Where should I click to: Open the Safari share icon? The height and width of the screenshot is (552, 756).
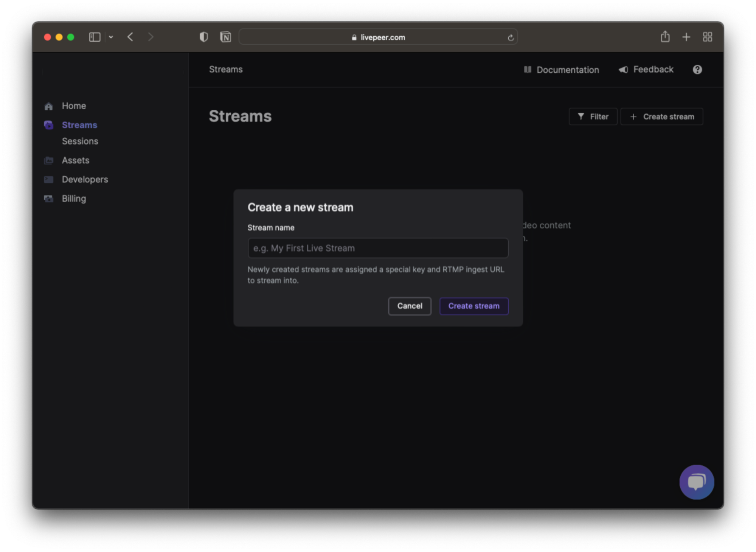click(665, 37)
